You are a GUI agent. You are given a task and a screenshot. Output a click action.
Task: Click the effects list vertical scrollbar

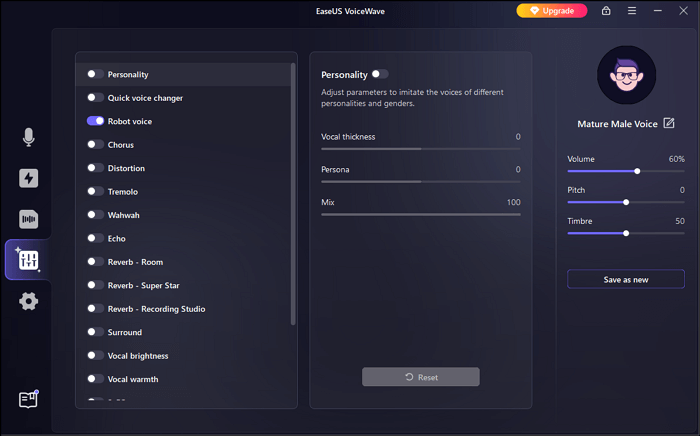(293, 194)
